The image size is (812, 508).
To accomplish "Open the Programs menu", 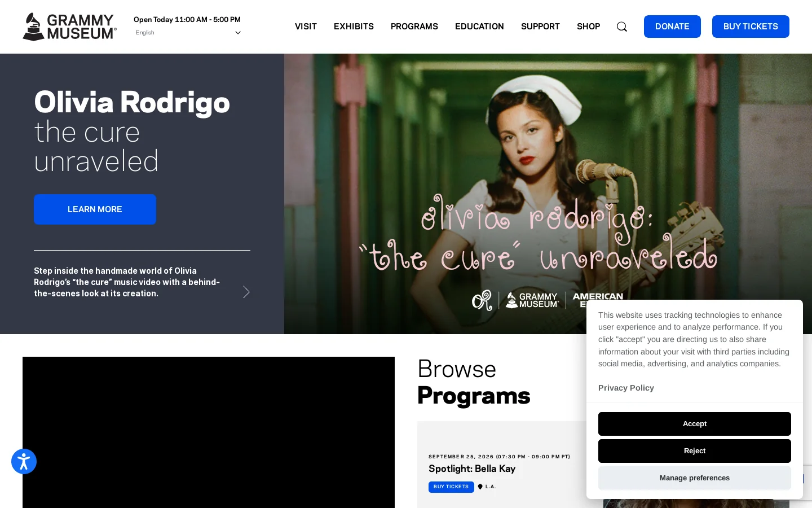I will [414, 27].
